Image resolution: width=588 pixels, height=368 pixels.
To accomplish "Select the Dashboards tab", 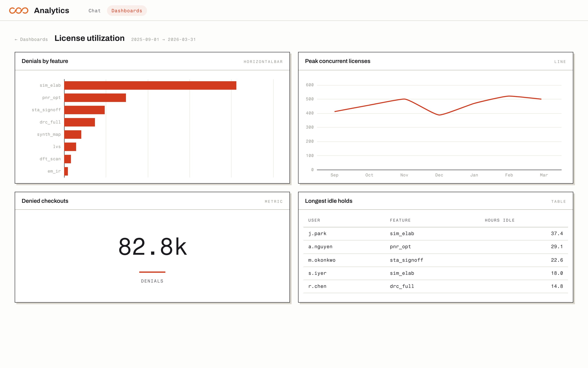I will click(x=127, y=11).
